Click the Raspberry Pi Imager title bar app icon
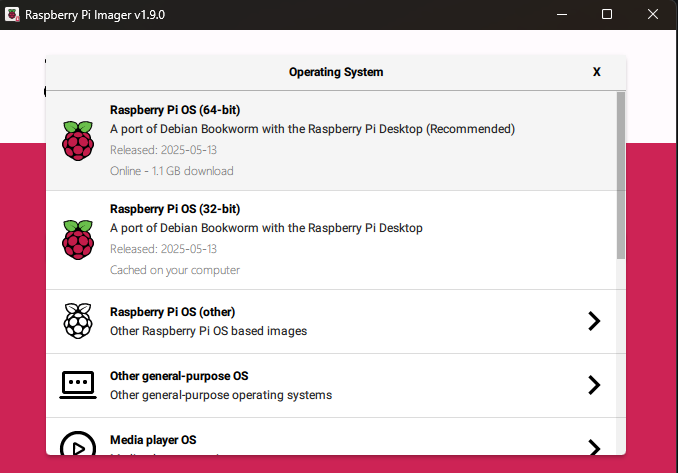678x473 pixels. point(12,14)
